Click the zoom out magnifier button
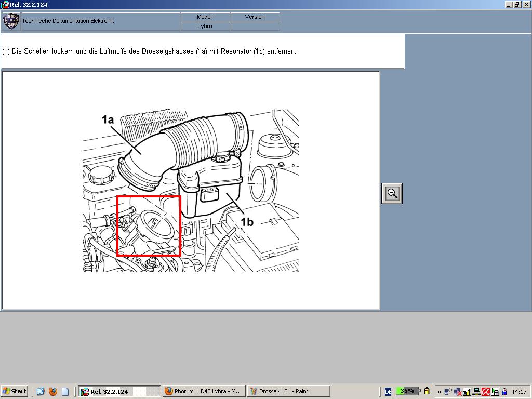532x399 pixels. pyautogui.click(x=392, y=193)
